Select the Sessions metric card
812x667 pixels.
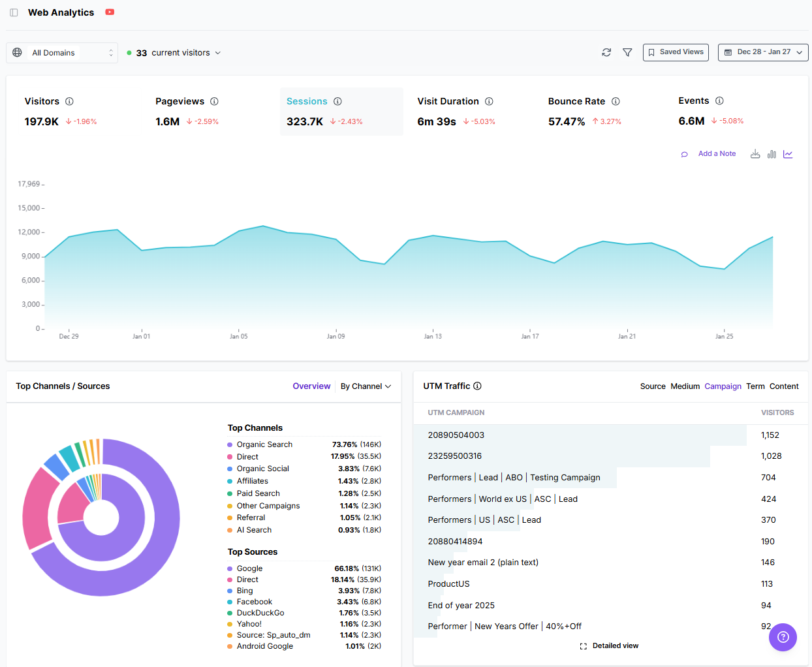pos(341,111)
